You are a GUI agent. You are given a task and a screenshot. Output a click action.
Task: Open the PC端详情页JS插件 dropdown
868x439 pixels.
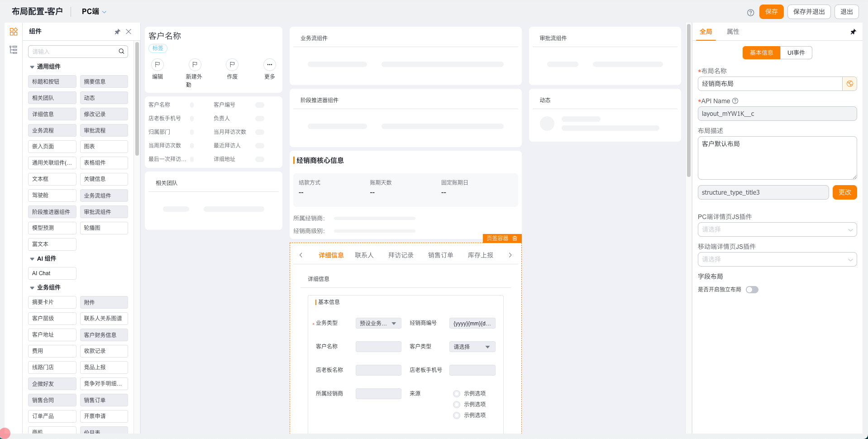click(x=777, y=229)
